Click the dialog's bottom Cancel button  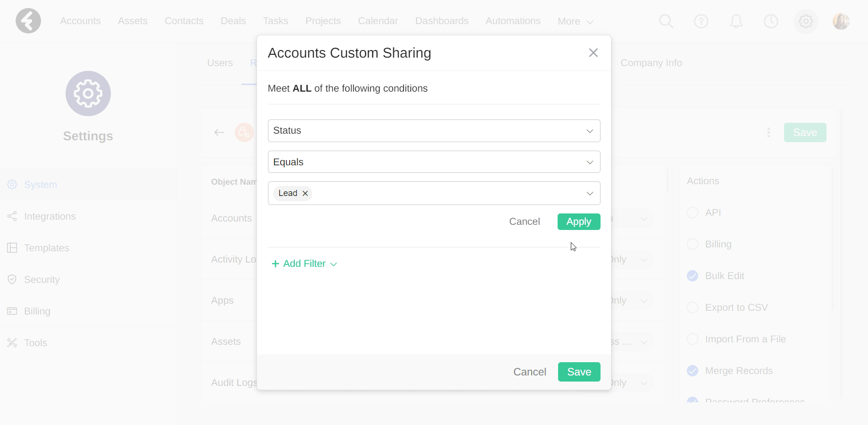click(530, 372)
